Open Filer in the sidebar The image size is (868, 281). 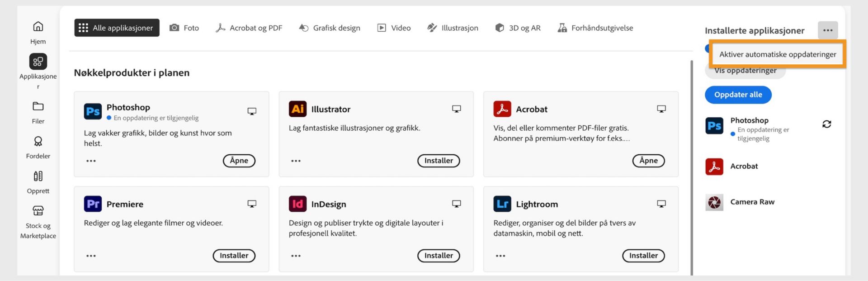pos(38,112)
